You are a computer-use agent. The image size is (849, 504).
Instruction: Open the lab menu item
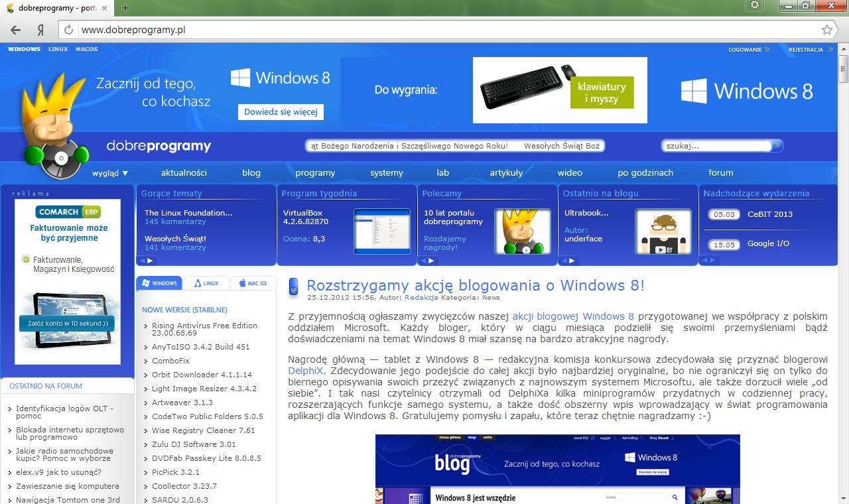point(443,172)
